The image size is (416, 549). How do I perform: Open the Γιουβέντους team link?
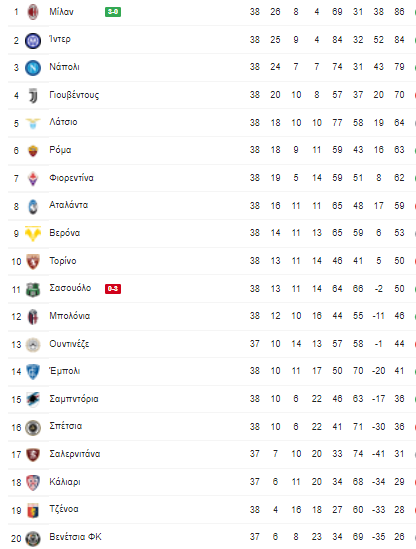click(74, 95)
